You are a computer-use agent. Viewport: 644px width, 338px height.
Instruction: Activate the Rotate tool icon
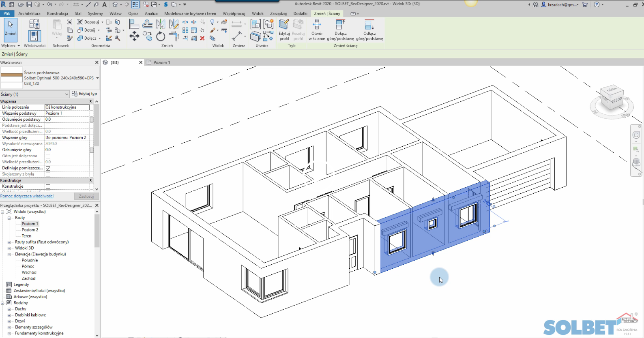point(161,37)
